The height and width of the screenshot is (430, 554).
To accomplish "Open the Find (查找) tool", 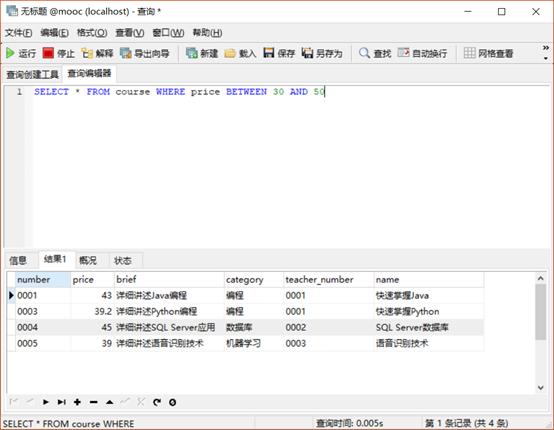I will [x=375, y=53].
